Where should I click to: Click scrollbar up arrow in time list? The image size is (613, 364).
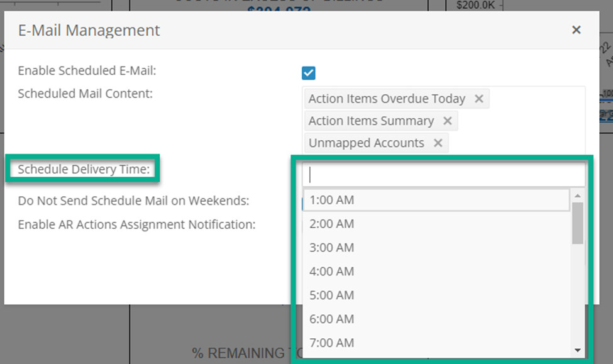click(x=577, y=195)
